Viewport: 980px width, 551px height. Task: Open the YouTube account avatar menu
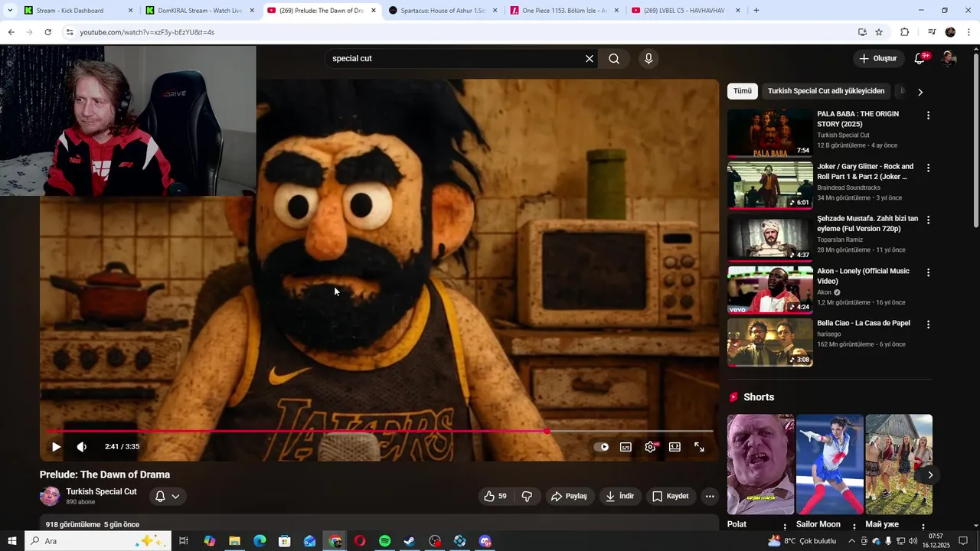949,59
